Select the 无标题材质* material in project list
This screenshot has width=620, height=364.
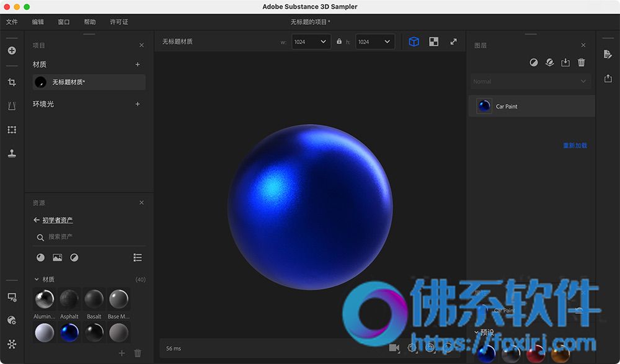tap(89, 82)
